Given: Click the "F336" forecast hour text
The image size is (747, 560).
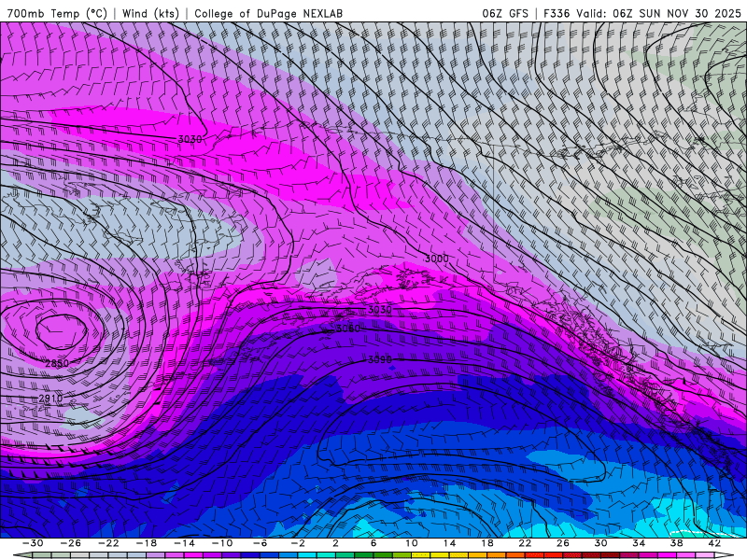Looking at the screenshot, I should point(557,13).
